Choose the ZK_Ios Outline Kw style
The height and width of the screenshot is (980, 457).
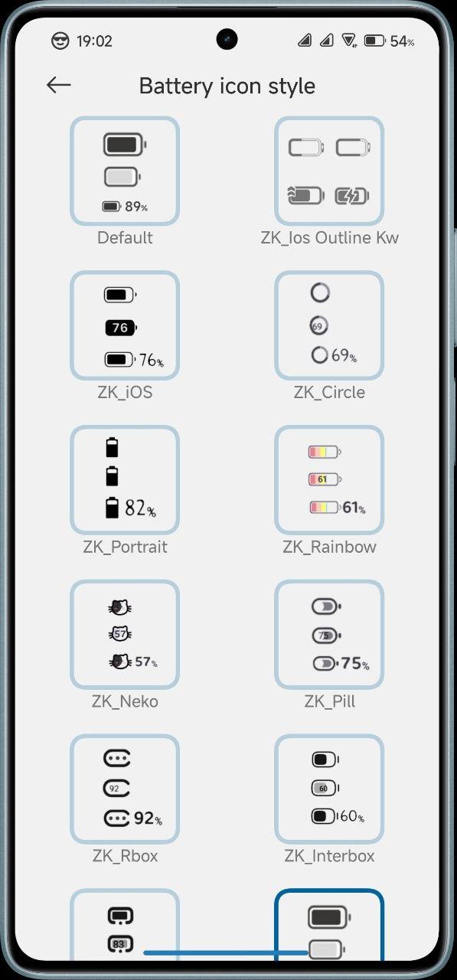[x=329, y=171]
